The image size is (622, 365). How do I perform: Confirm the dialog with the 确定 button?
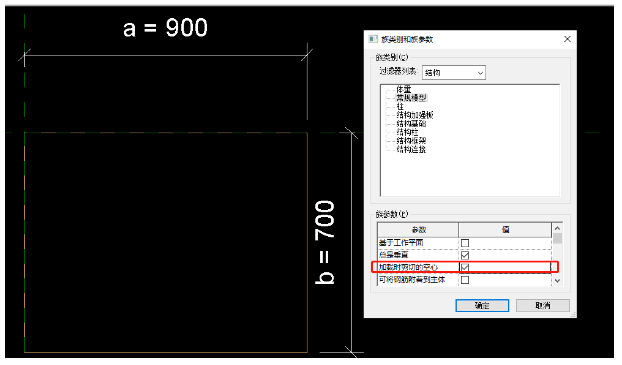pos(482,305)
